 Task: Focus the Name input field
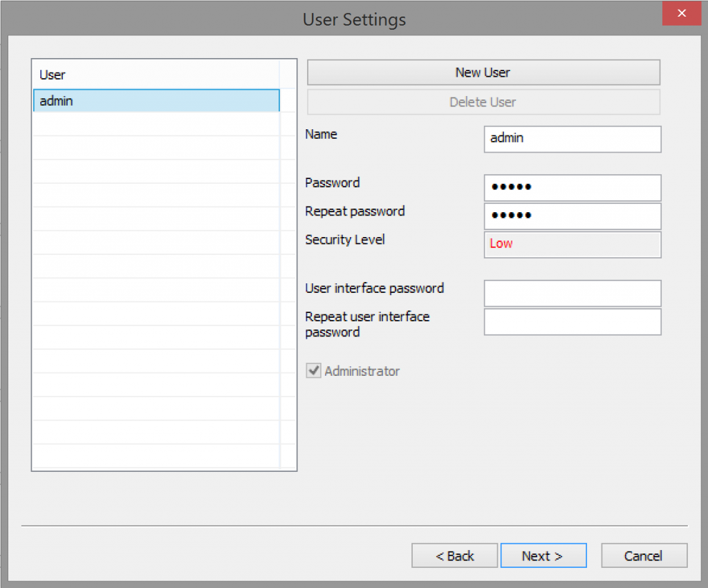[572, 139]
